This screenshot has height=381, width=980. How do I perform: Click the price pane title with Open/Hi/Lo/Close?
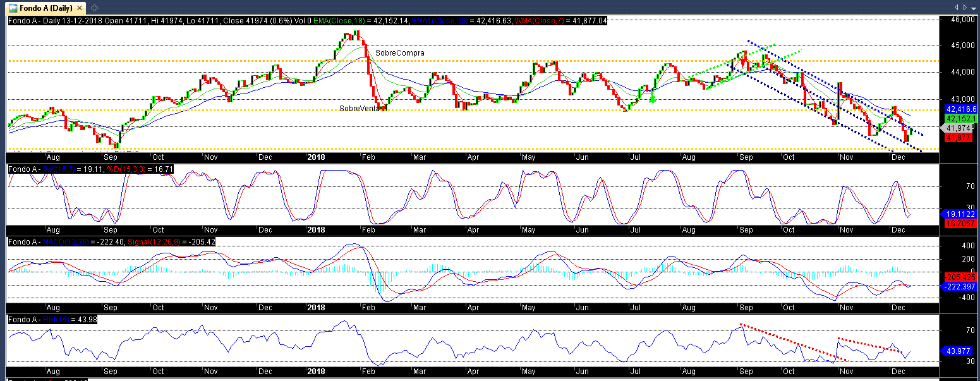pyautogui.click(x=158, y=21)
